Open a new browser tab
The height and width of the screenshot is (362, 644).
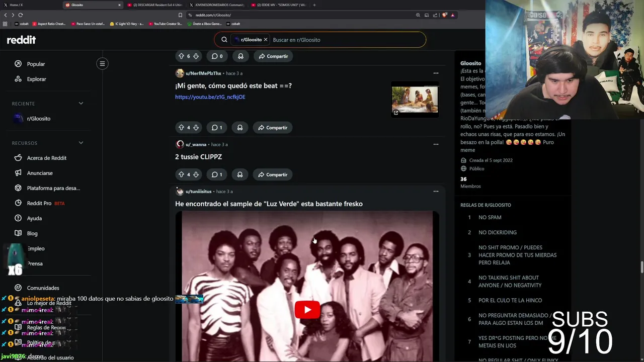click(x=314, y=5)
